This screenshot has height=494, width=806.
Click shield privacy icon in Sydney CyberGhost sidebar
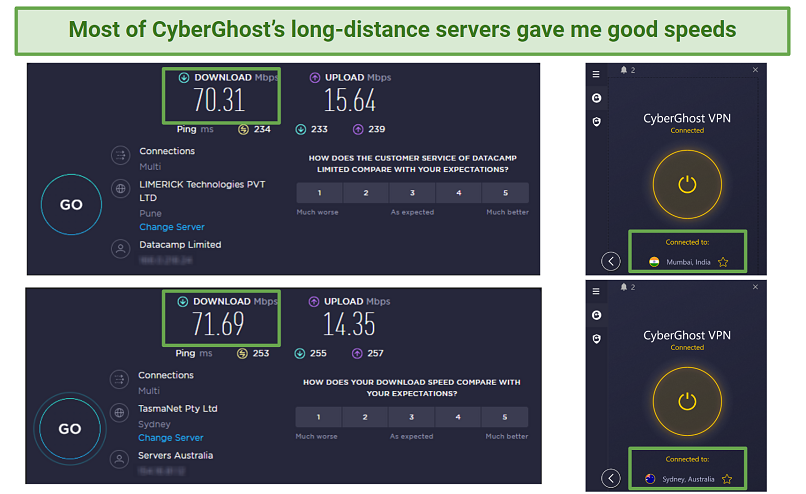click(x=596, y=339)
